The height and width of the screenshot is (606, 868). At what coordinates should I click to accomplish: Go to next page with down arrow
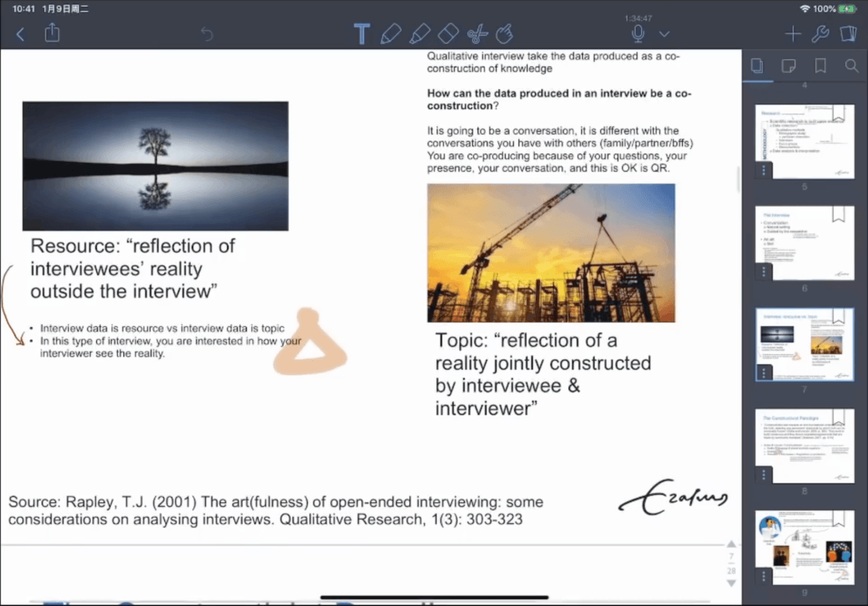click(x=732, y=584)
